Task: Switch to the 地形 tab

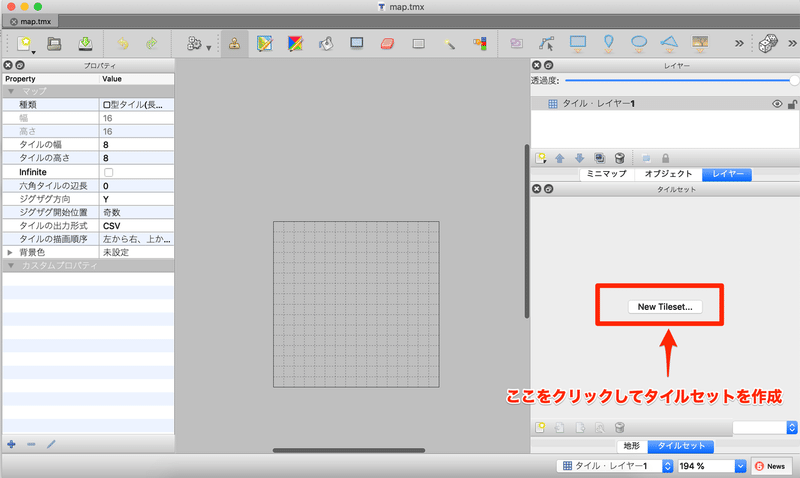Action: pos(632,446)
